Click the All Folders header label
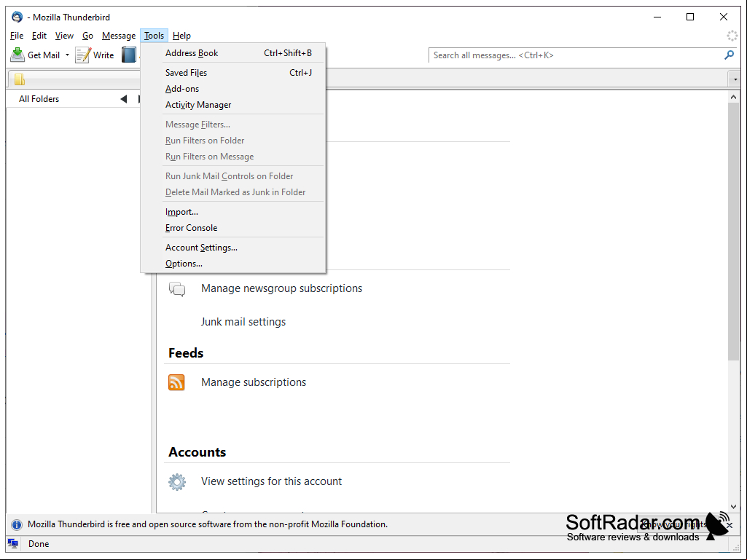The height and width of the screenshot is (560, 747). [x=39, y=99]
